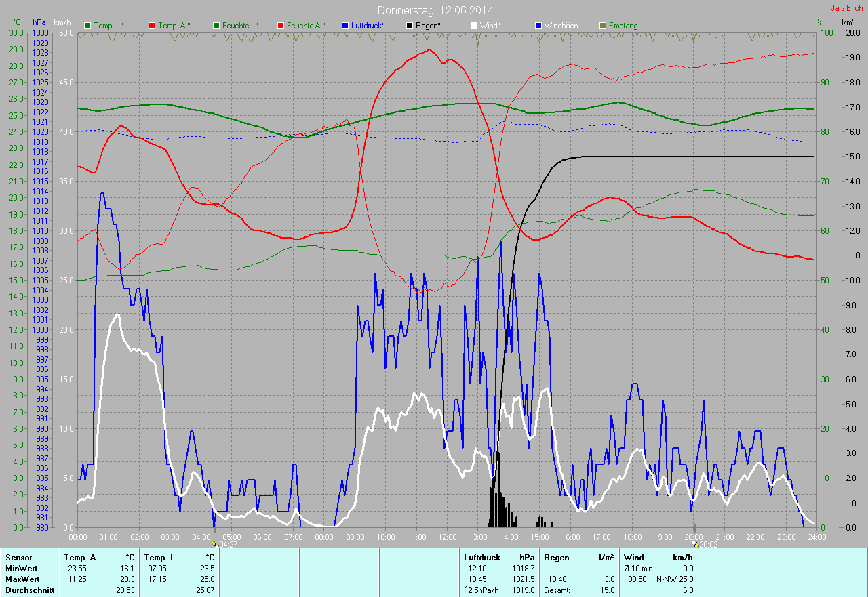Click the "24:00" time axis label
Viewport: 868px width, 597px height.
816,537
